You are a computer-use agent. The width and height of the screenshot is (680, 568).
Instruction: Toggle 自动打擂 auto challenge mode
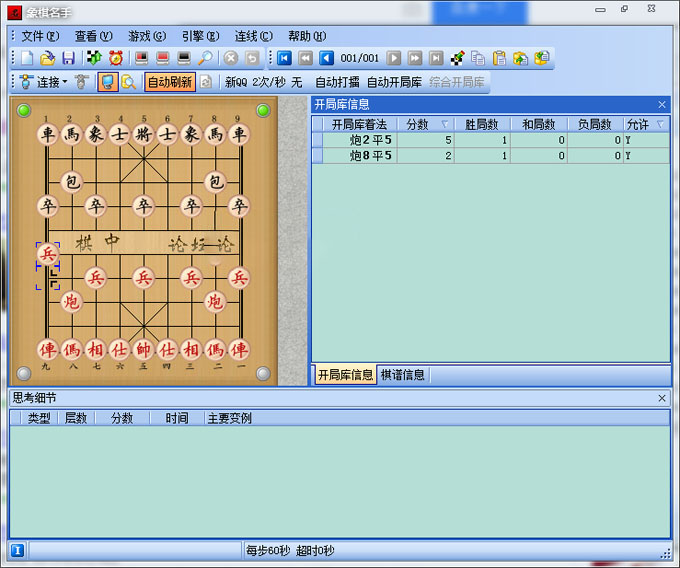pyautogui.click(x=337, y=82)
